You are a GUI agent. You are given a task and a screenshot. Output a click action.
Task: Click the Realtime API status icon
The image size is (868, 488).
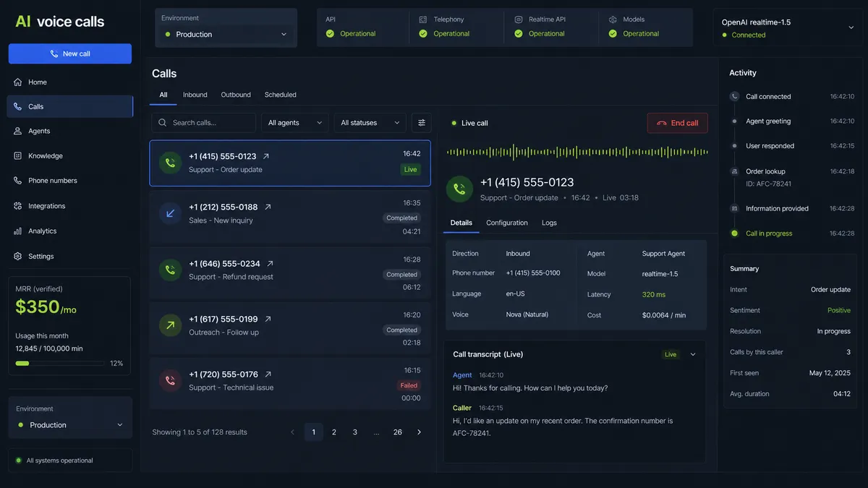coord(519,20)
